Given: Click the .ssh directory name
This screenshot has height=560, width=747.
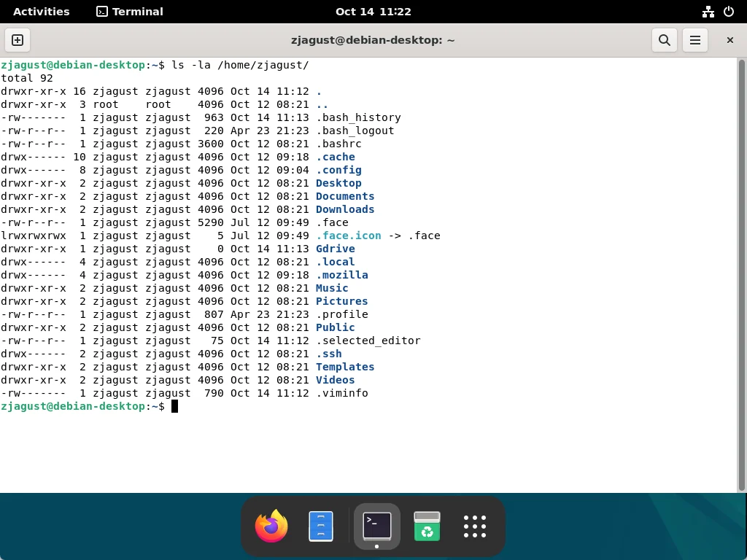Looking at the screenshot, I should (329, 354).
